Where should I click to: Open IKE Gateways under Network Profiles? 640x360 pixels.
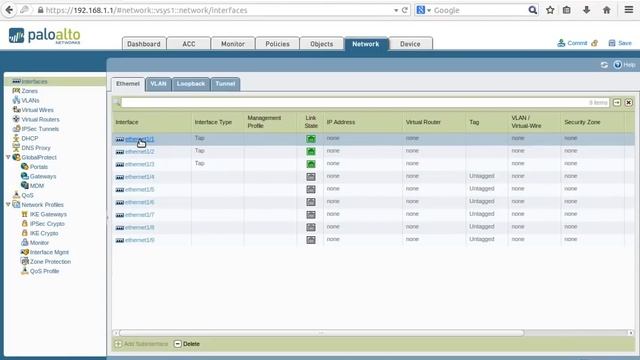click(x=48, y=214)
